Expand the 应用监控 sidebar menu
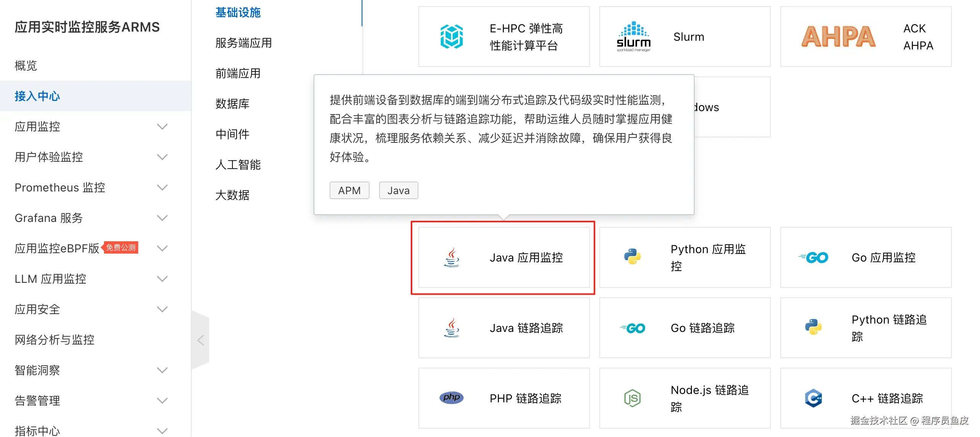The height and width of the screenshot is (437, 980). tap(162, 126)
